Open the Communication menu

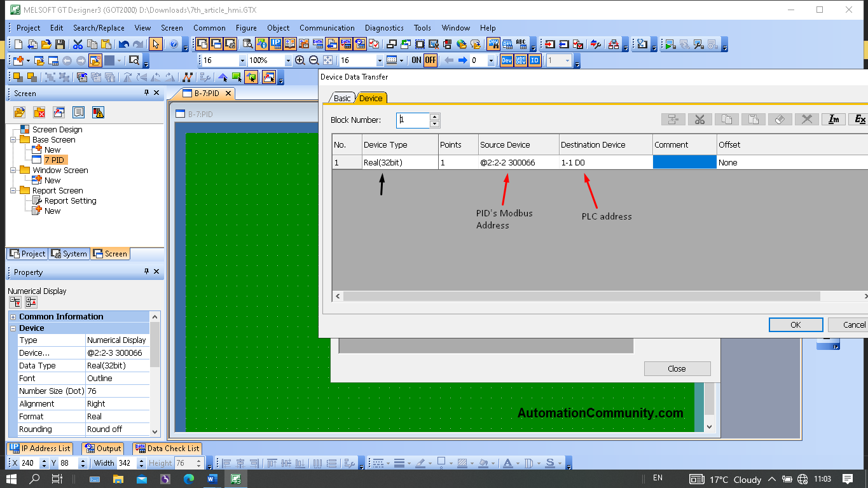tap(327, 27)
